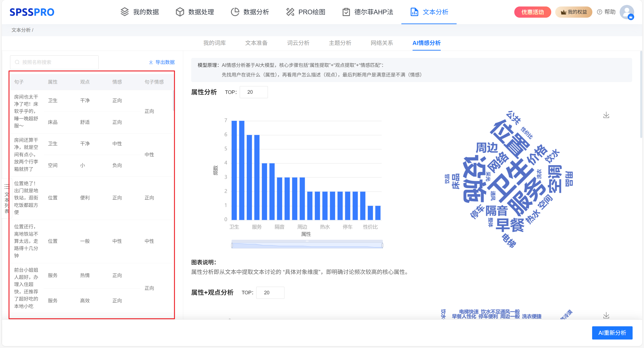
Task: Expand the 文本列表 side panel
Action: (7, 199)
